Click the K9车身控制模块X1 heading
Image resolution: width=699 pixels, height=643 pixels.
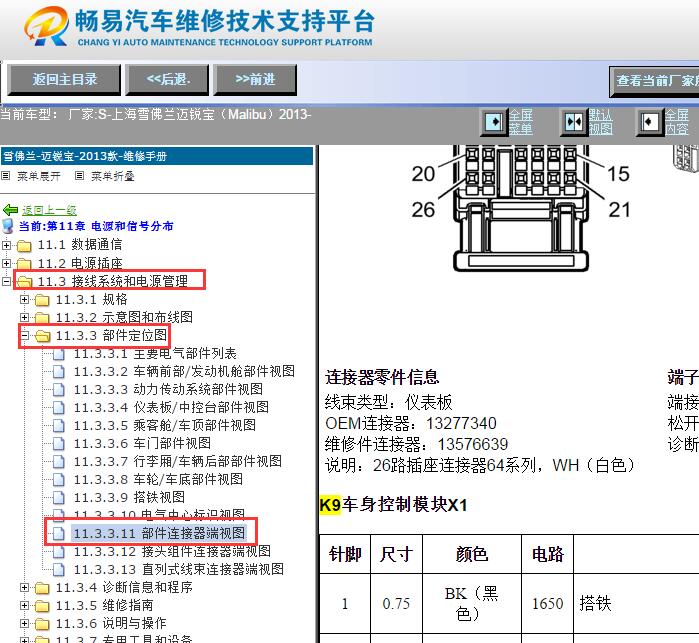pos(394,505)
